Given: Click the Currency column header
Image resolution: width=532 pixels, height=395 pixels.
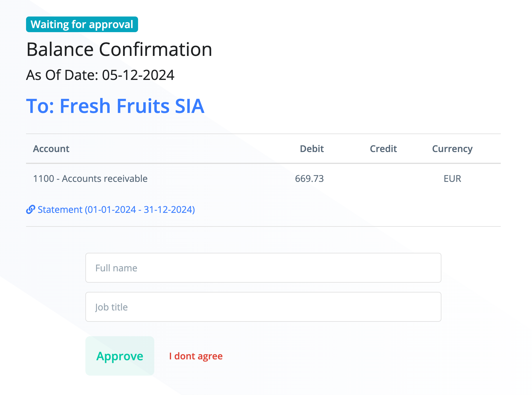Looking at the screenshot, I should click(452, 149).
